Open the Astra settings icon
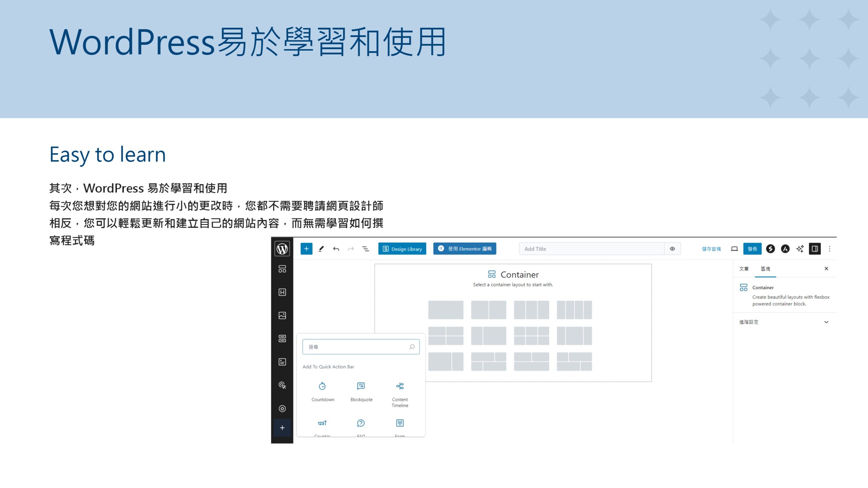Viewport: 868px width, 488px height. [785, 249]
